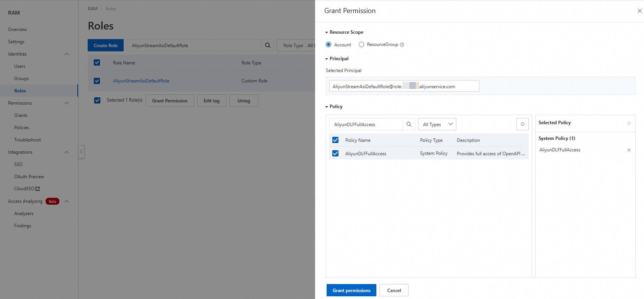Viewport: 644px width, 299px height.
Task: Collapse the Selected Policy panel arrows
Action: click(629, 123)
